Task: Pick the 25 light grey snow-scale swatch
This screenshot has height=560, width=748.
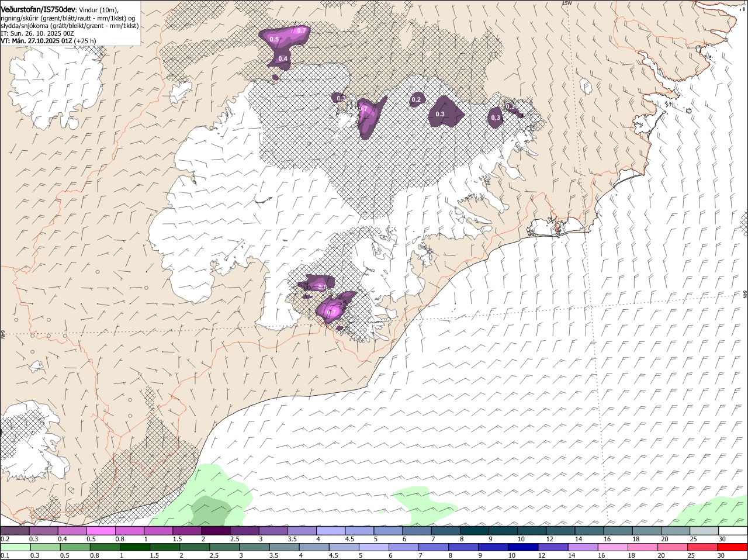Action: click(x=704, y=531)
